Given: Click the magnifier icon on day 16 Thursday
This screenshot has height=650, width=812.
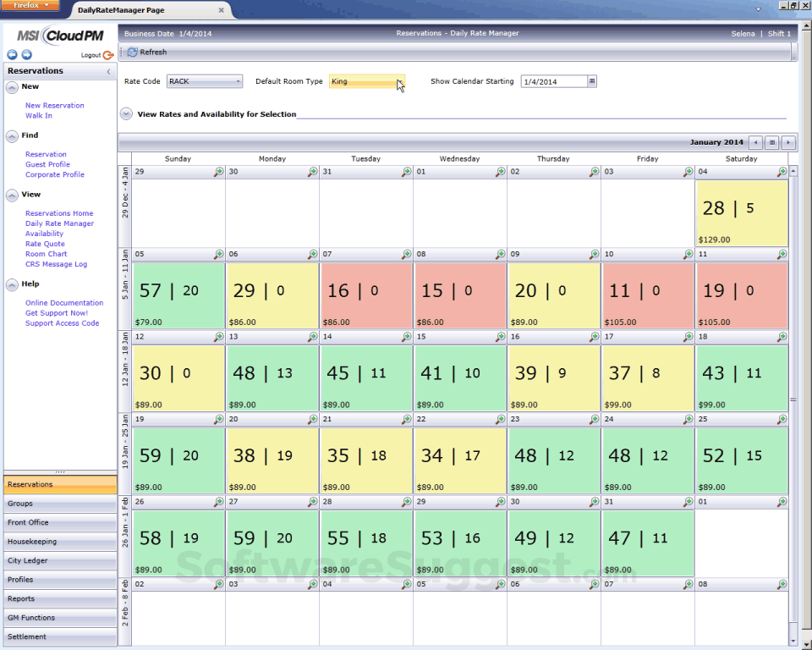Looking at the screenshot, I should click(594, 336).
